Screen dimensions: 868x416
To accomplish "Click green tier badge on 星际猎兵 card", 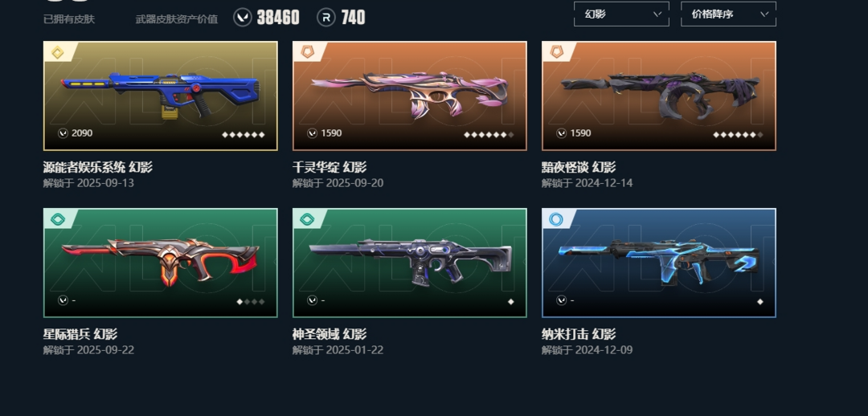I will (x=58, y=219).
